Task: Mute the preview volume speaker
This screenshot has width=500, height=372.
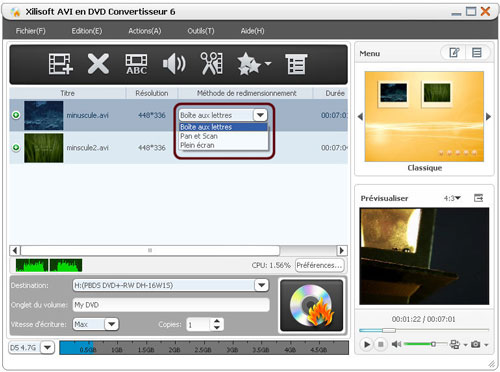Action: point(396,344)
